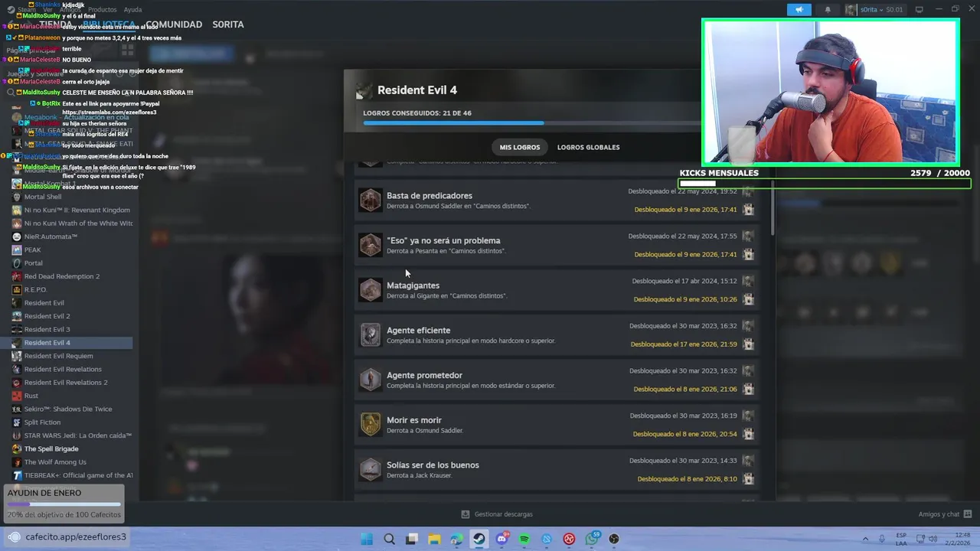Select The Wolf Among Us
980x551 pixels.
55,462
